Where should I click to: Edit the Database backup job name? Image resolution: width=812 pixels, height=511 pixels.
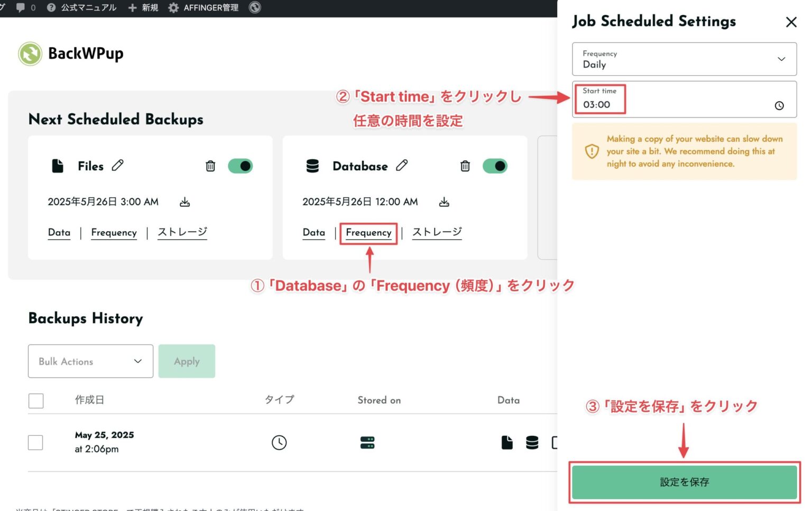pos(402,166)
